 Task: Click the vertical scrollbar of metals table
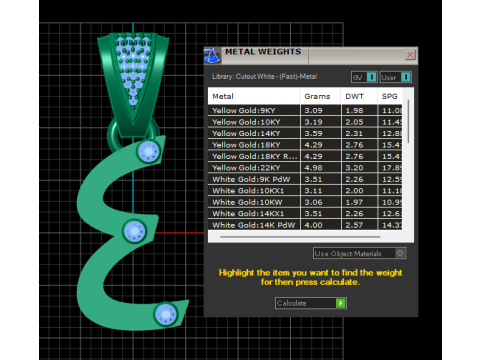[x=408, y=122]
